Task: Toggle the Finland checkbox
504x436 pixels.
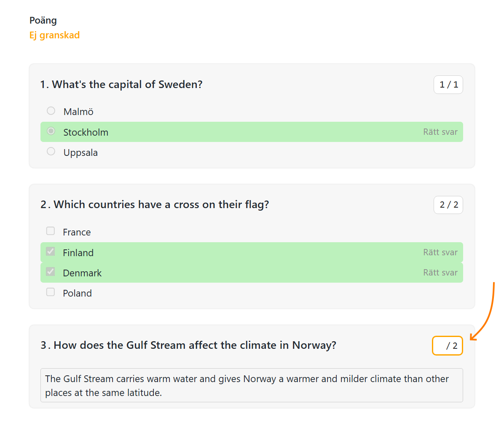Action: pyautogui.click(x=51, y=251)
